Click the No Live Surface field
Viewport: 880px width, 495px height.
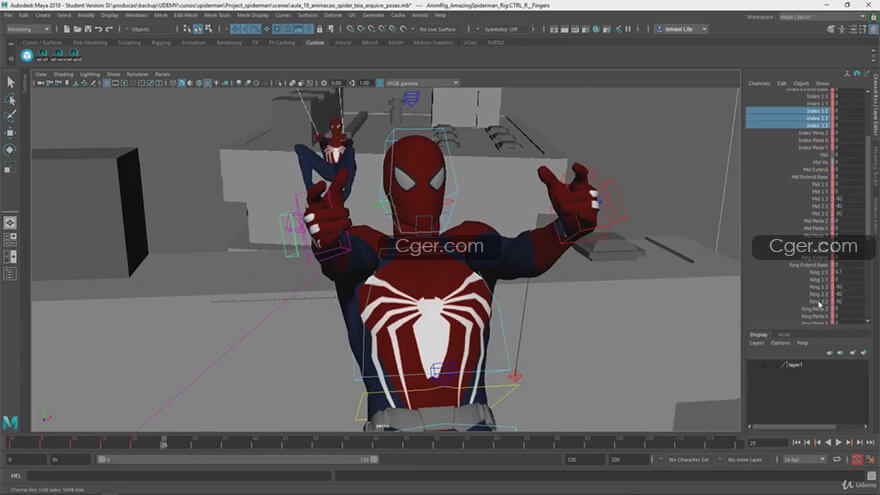point(437,29)
